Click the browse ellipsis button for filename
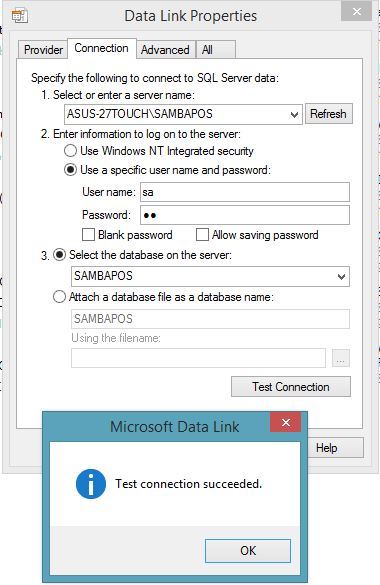Viewport: 380px width, 585px height. (x=340, y=359)
